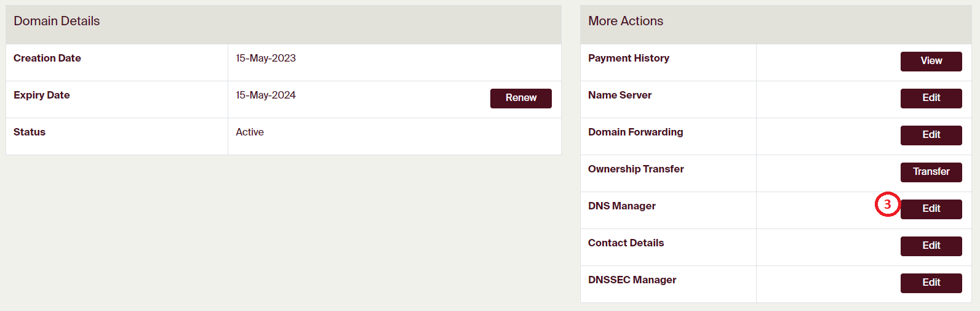Click the 15-May-2024 expiry date value

tap(266, 95)
